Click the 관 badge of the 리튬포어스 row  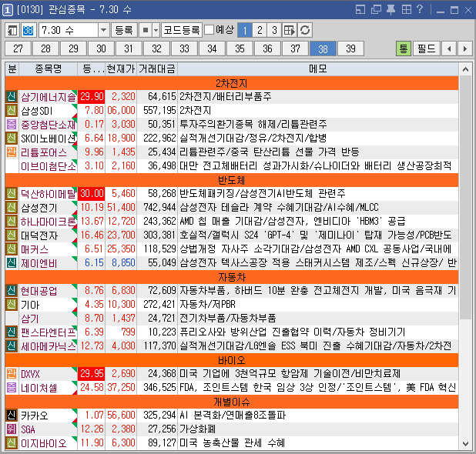click(x=12, y=152)
